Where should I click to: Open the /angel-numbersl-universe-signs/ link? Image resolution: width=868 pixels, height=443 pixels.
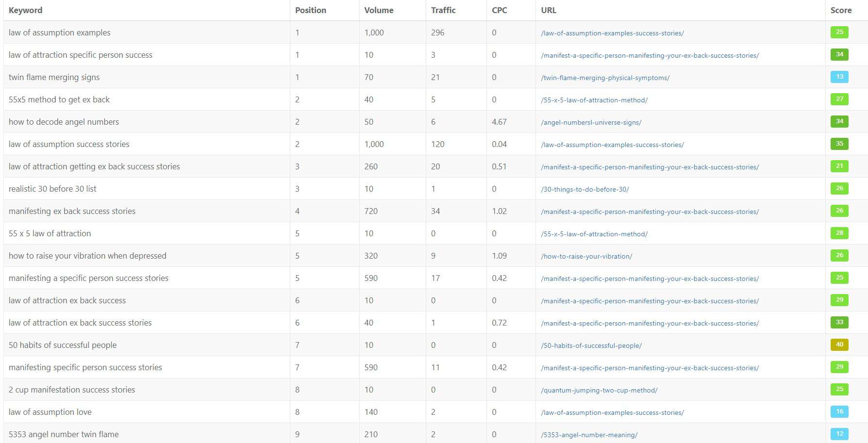point(591,122)
